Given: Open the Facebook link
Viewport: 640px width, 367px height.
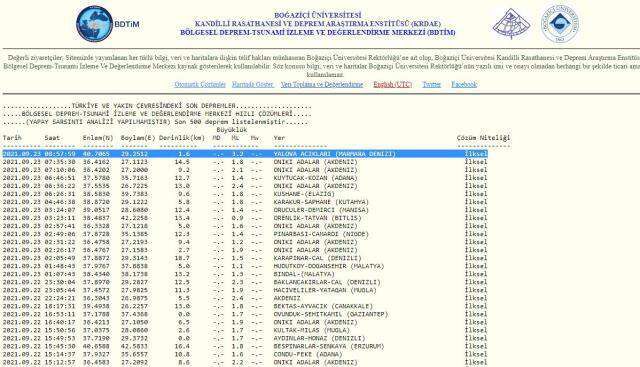Looking at the screenshot, I should tap(464, 85).
